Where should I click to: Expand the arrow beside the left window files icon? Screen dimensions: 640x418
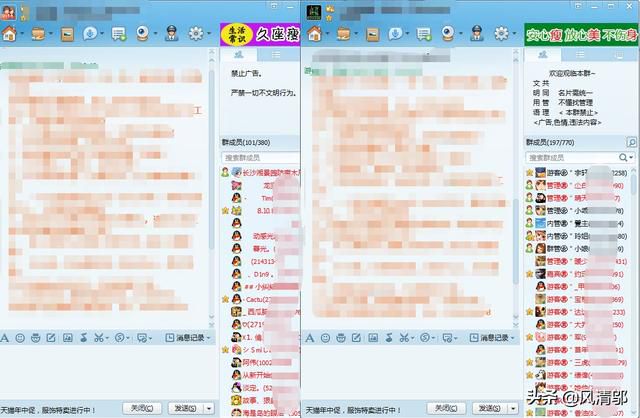(x=50, y=33)
